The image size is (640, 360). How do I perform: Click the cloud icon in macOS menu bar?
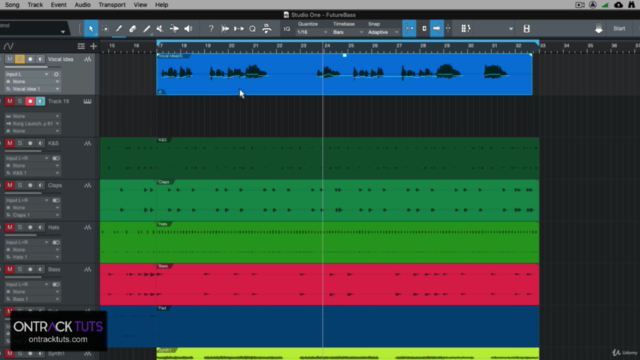pos(618,5)
